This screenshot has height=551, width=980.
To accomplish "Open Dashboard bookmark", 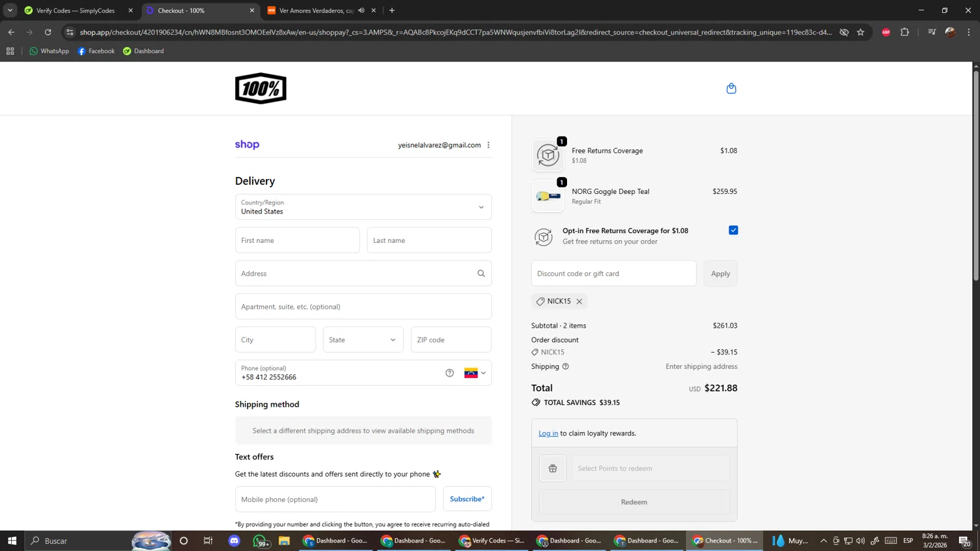I will (x=143, y=51).
